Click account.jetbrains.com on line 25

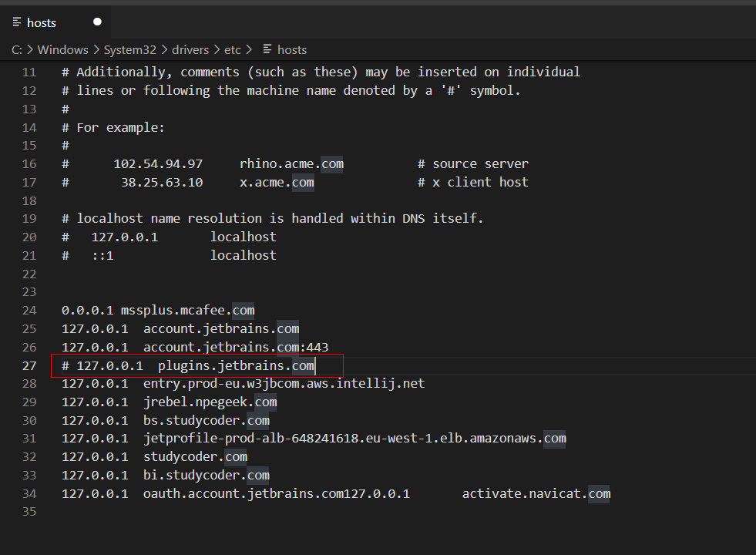221,329
